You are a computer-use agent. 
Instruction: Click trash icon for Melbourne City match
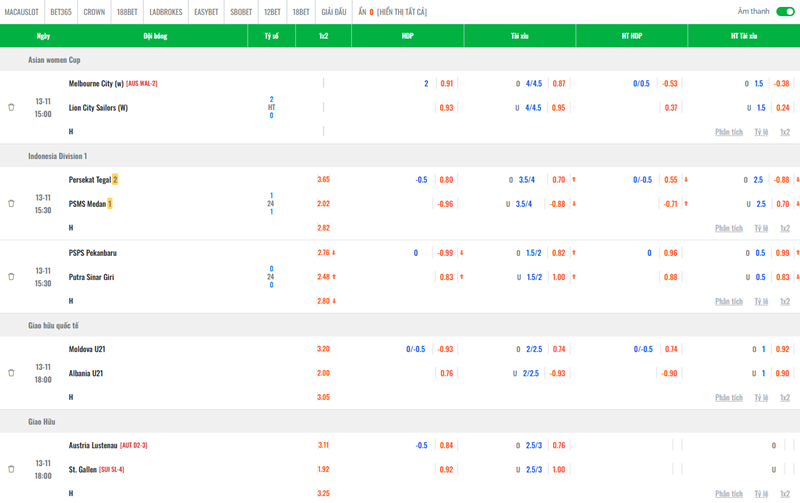click(11, 107)
